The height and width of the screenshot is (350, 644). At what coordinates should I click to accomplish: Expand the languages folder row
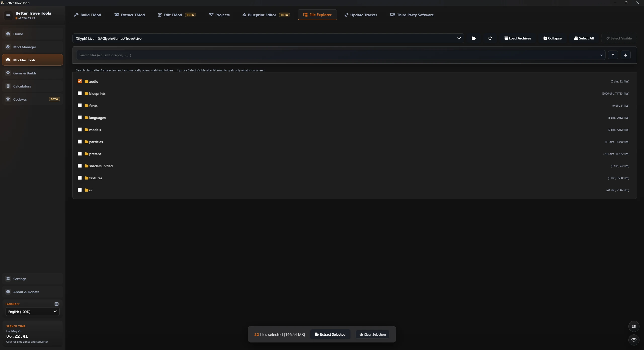click(x=355, y=118)
